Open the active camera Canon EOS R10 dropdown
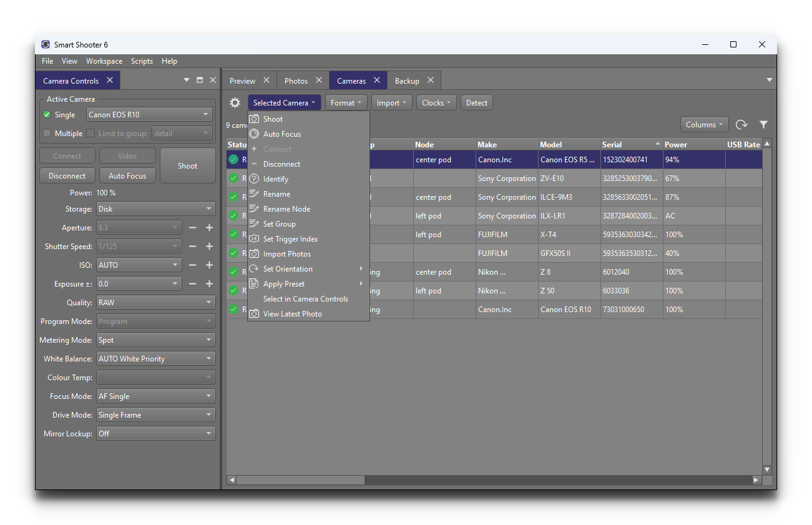Viewport: 812px width, 525px height. coord(149,115)
